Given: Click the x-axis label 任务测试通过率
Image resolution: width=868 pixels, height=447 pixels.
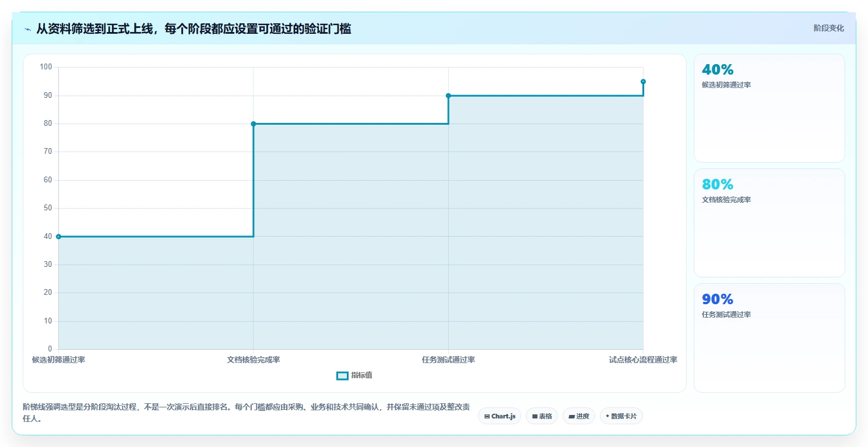Looking at the screenshot, I should click(x=448, y=360).
